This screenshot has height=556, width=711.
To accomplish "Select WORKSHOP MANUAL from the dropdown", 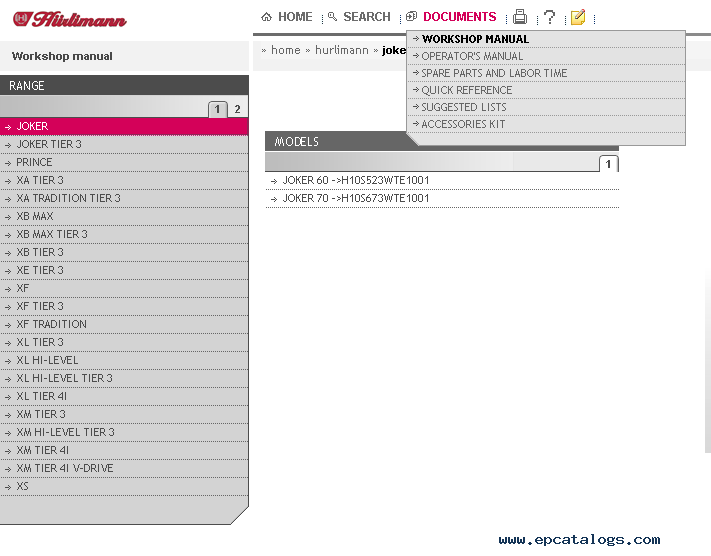I will pos(546,39).
